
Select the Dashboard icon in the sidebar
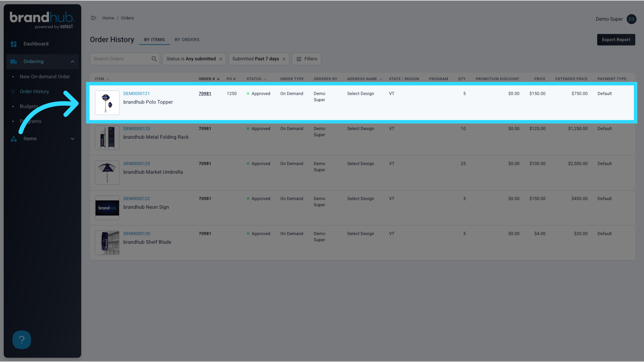point(14,44)
